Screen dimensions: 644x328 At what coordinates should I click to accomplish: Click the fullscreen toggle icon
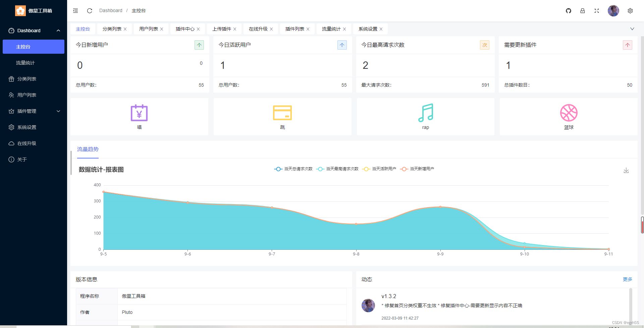(x=597, y=11)
